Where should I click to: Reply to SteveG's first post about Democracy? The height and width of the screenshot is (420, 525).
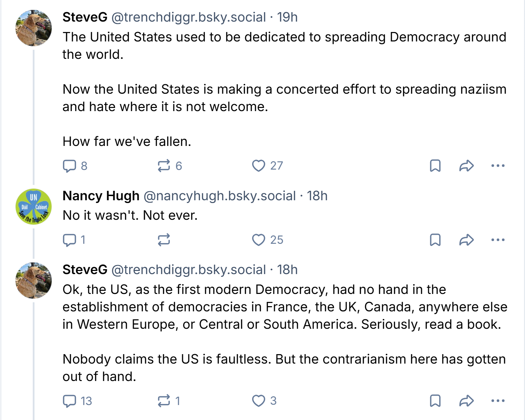click(x=70, y=166)
